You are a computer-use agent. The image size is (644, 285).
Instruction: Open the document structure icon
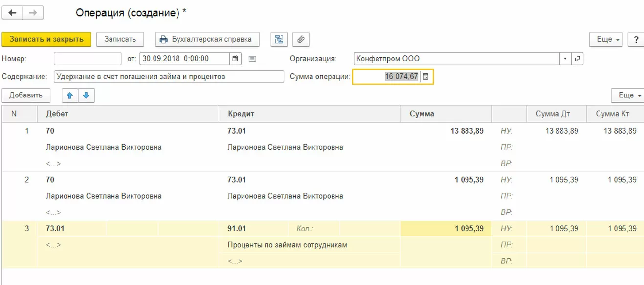pyautogui.click(x=279, y=39)
